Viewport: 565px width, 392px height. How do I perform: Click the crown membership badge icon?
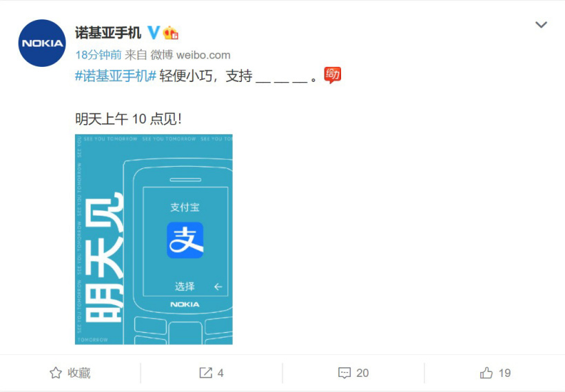[170, 33]
